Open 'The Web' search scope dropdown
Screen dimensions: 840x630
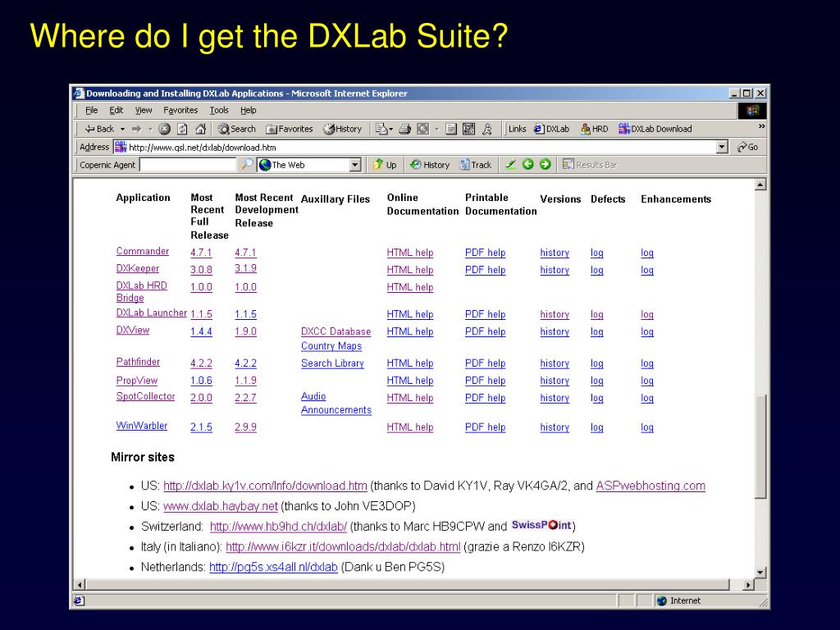point(355,165)
